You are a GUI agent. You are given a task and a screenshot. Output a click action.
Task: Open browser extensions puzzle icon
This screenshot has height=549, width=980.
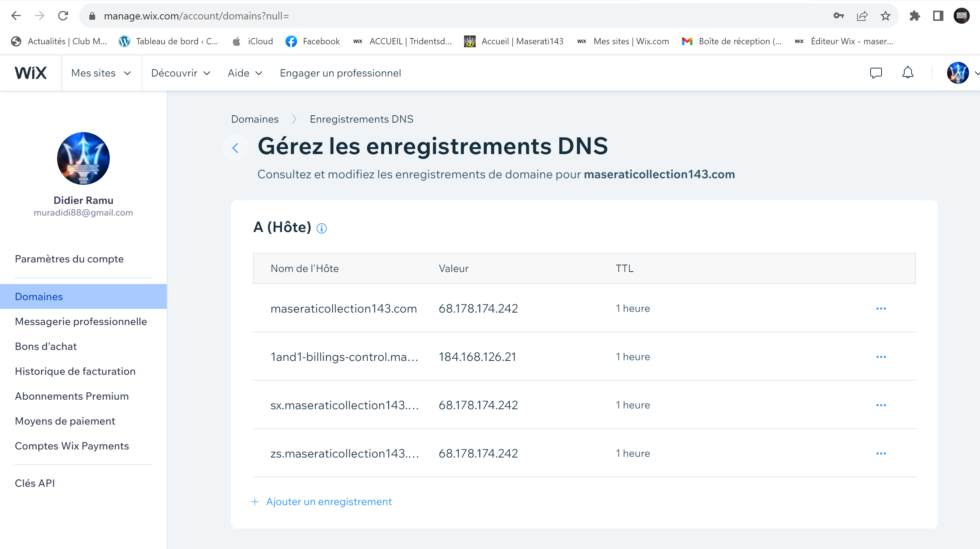(914, 16)
